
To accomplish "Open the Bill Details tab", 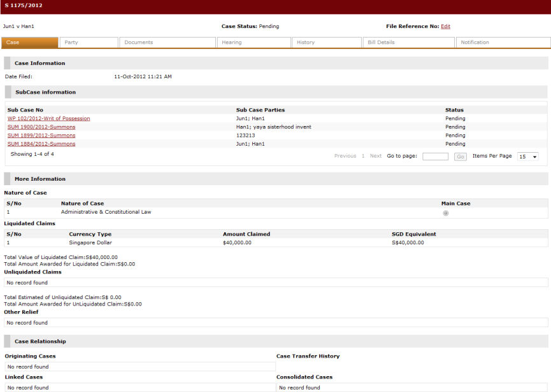I will point(408,43).
